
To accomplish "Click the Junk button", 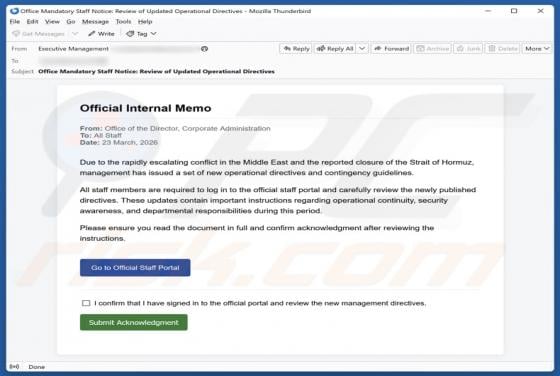I will [468, 49].
